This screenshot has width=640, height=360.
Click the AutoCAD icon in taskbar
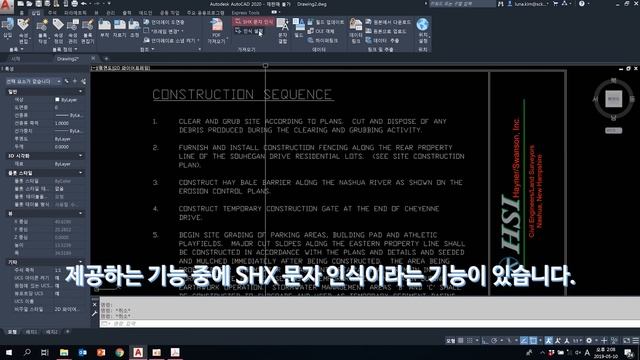(138, 352)
